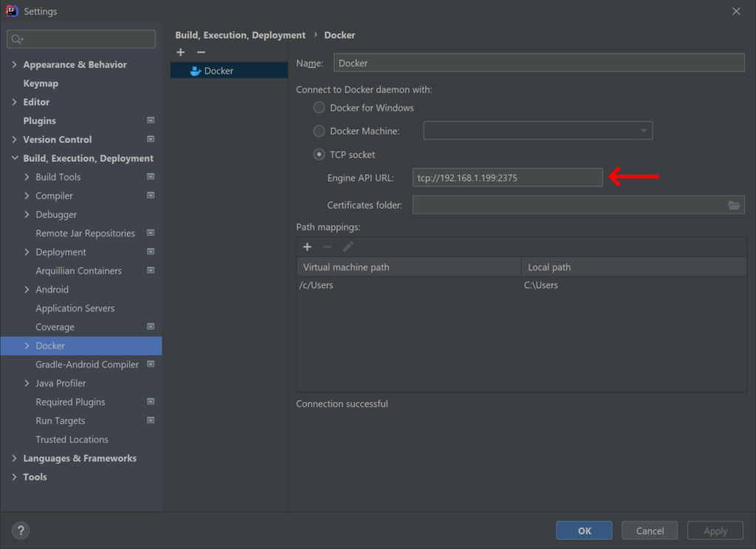Expand the Languages & Frameworks section
Screen dimensions: 756x549
coord(14,458)
